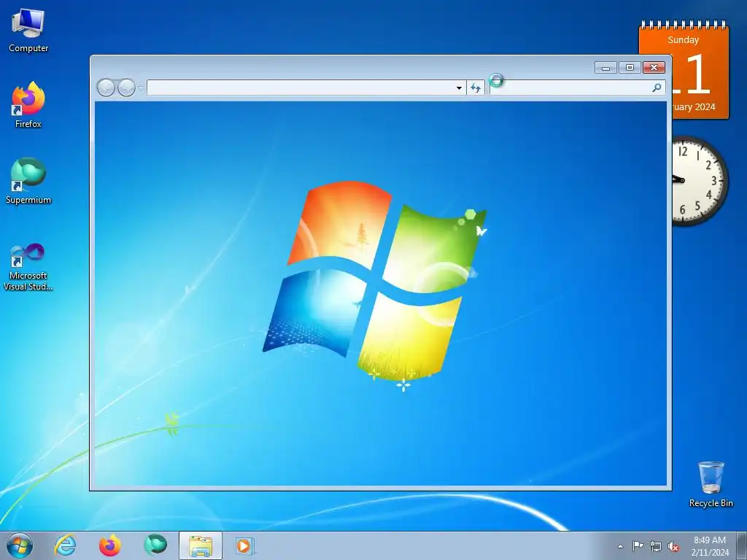Open Firefox from the taskbar

click(x=109, y=545)
